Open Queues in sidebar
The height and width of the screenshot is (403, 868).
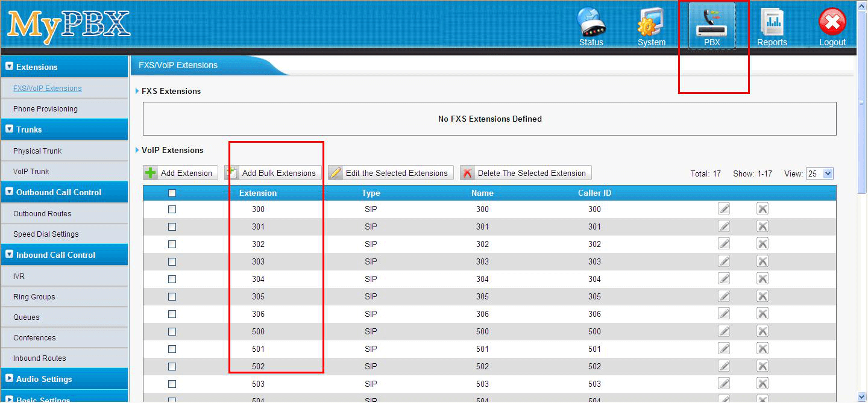pyautogui.click(x=27, y=317)
